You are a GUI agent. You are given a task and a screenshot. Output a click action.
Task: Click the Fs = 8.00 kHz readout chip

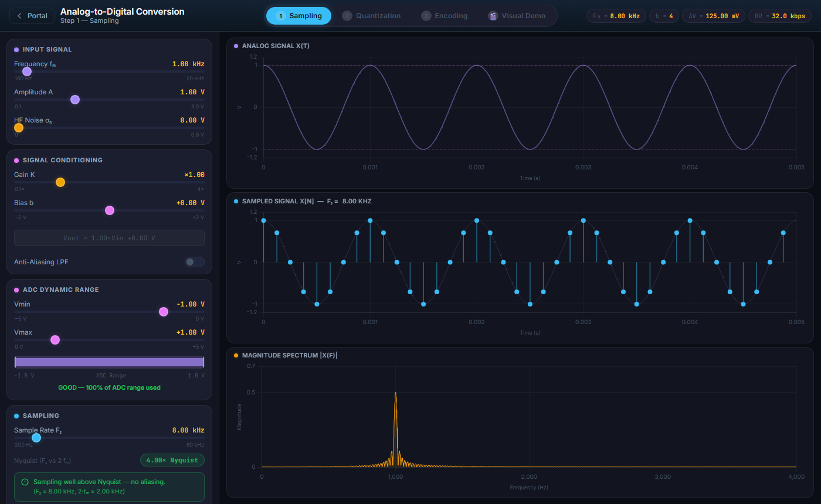pyautogui.click(x=616, y=16)
